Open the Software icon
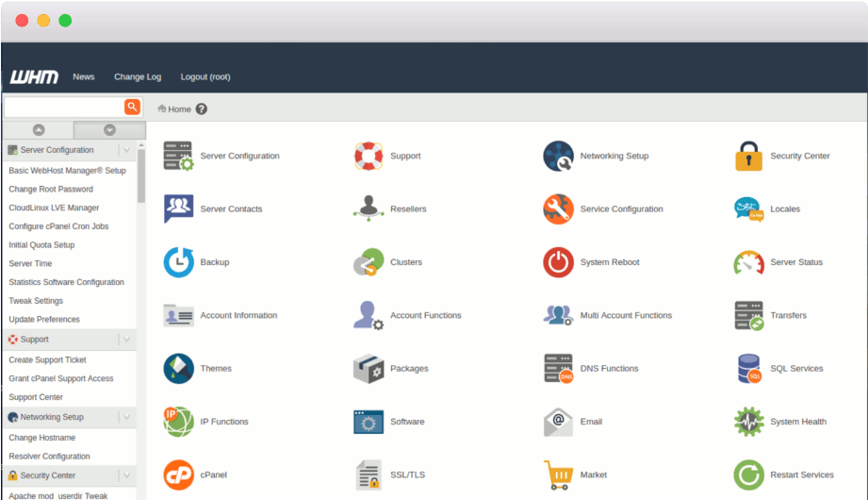The height and width of the screenshot is (500, 868). click(368, 422)
